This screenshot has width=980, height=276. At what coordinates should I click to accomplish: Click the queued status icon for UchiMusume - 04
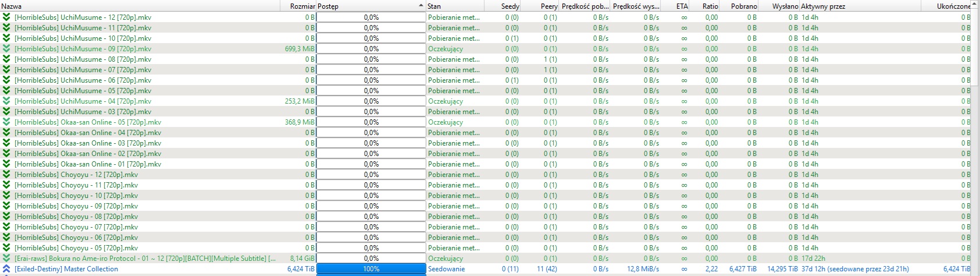6,101
